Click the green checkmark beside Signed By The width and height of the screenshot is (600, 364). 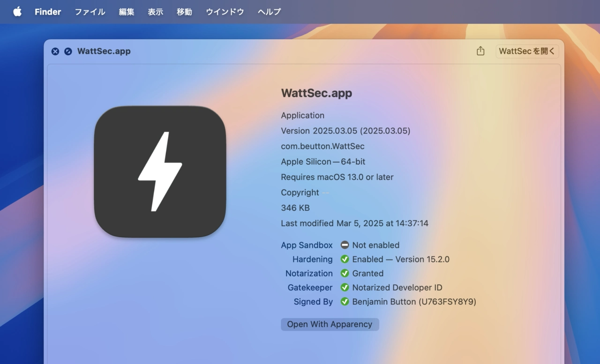click(x=345, y=302)
